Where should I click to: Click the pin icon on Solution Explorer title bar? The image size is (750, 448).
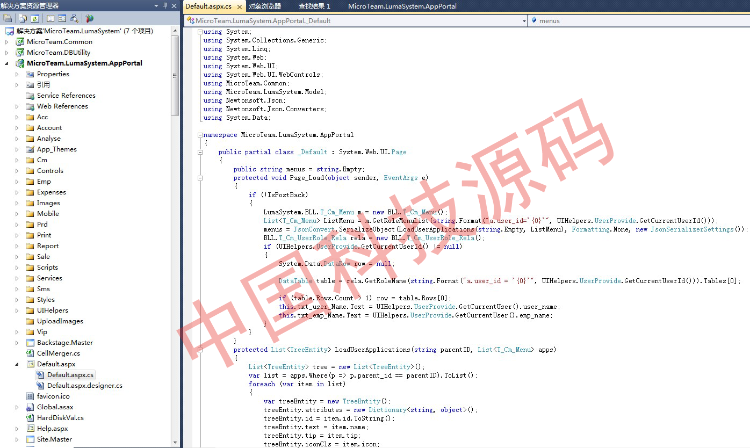pyautogui.click(x=165, y=6)
